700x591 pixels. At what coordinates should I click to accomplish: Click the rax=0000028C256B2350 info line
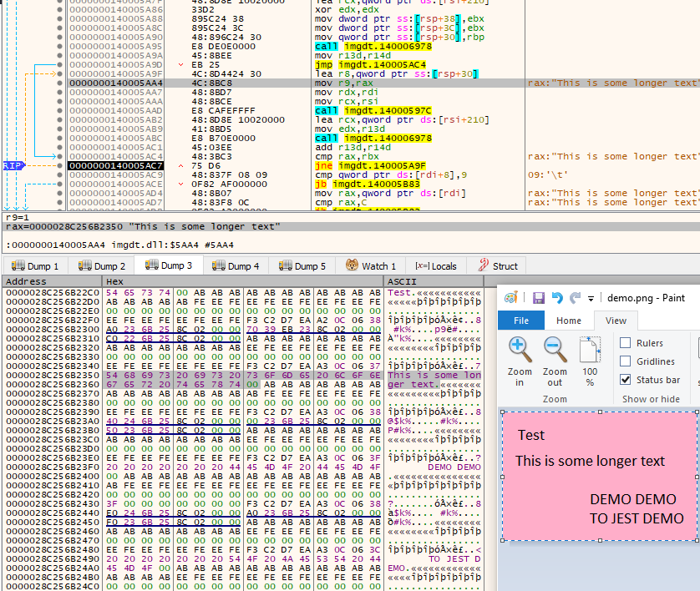(143, 226)
